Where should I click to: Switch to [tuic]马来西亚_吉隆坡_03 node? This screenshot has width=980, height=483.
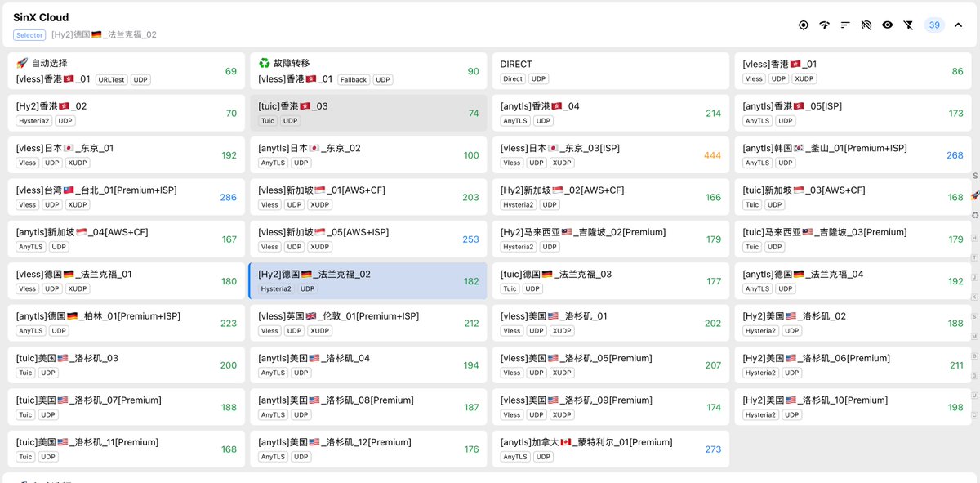tap(853, 239)
